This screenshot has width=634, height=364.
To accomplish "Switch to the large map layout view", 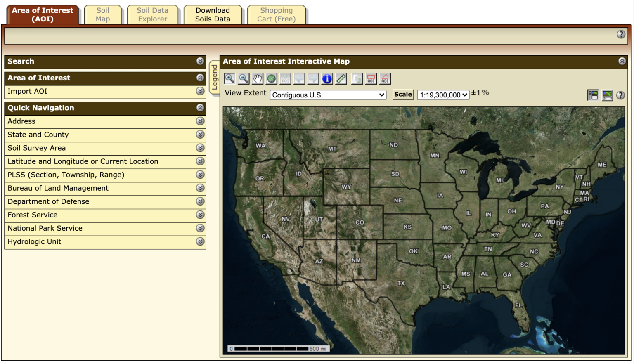I will click(607, 95).
